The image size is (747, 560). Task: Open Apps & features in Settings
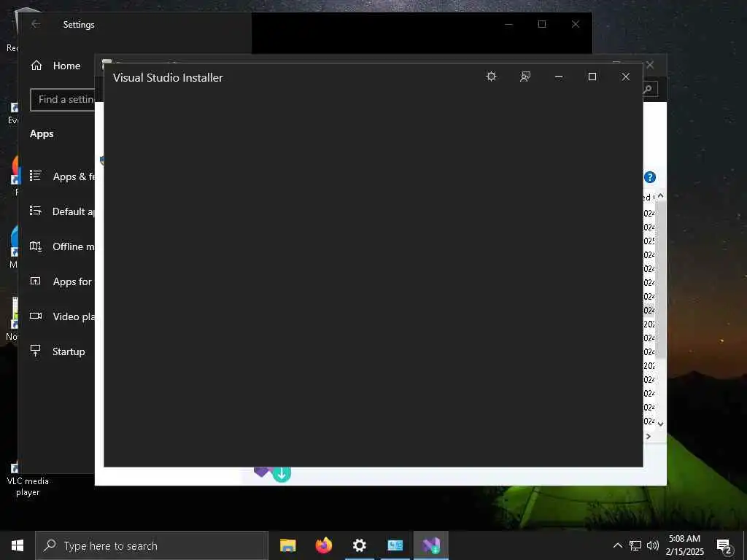[x=62, y=176]
